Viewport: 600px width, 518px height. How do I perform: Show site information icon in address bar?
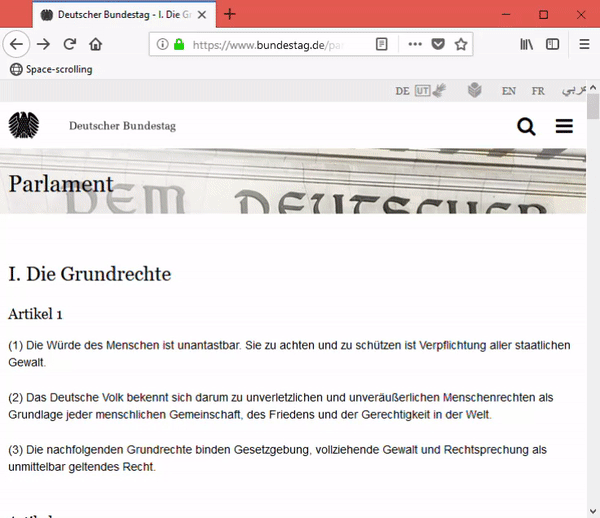pos(162,44)
